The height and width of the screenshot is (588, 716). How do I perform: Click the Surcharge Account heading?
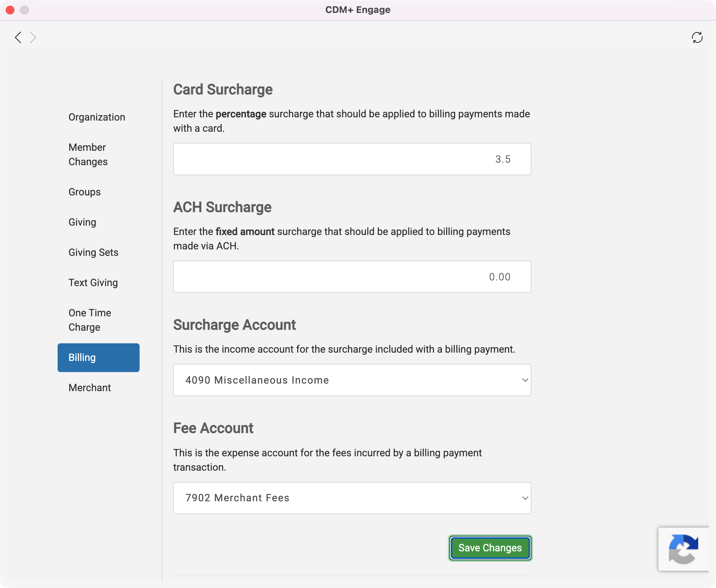click(235, 325)
